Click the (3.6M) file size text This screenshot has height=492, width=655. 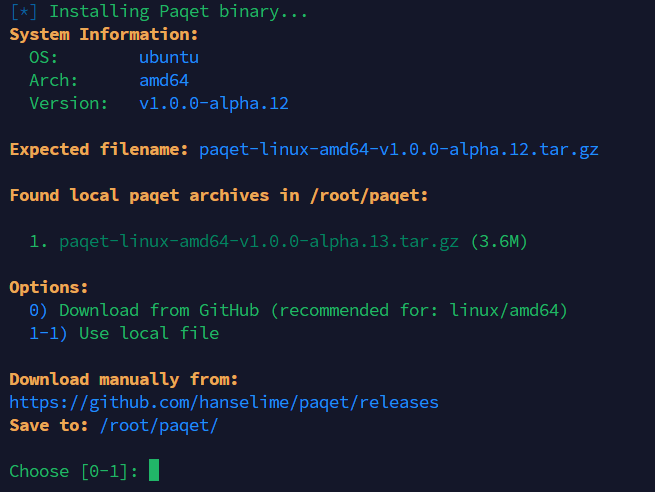(499, 242)
